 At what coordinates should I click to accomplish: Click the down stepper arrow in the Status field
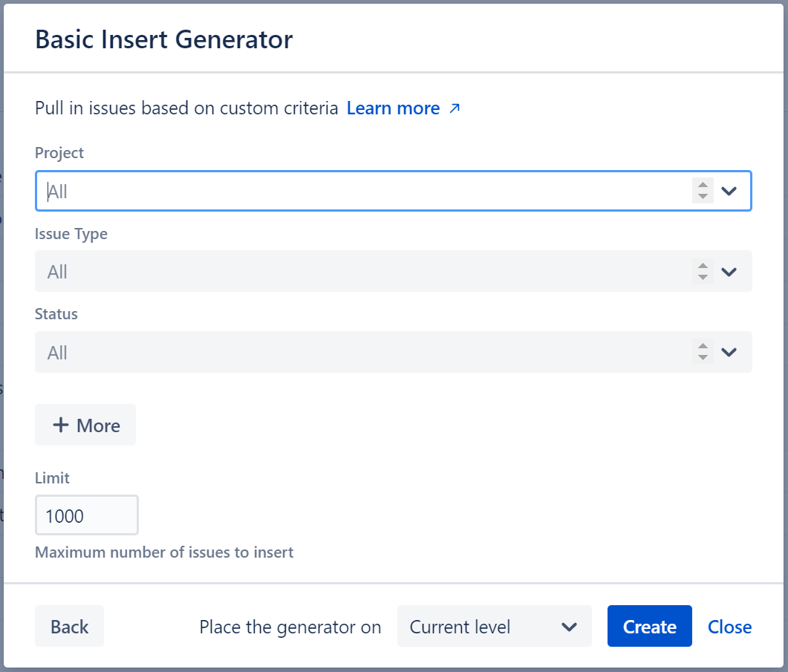point(703,356)
